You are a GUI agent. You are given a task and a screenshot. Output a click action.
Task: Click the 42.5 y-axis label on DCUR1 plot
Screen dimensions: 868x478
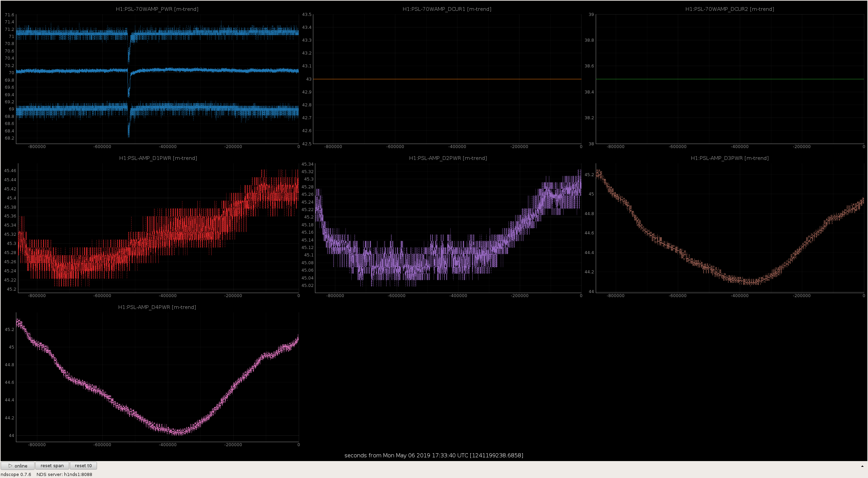point(307,144)
